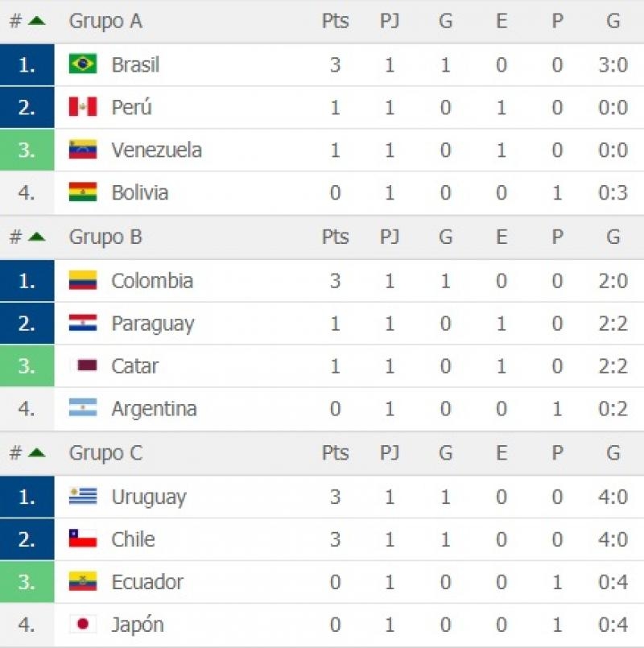The height and width of the screenshot is (648, 644).
Task: Click the Qatar flag icon
Action: [x=83, y=366]
